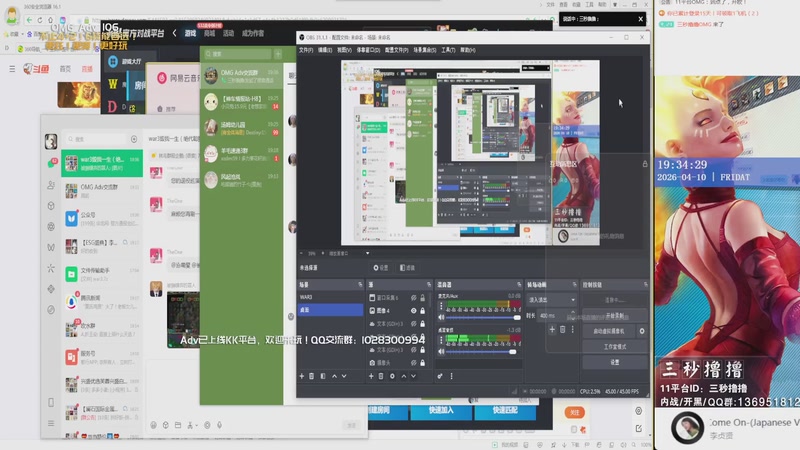The image size is (800, 450).
Task: Move scene up in OBS scenes toolbar
Action: [334, 377]
